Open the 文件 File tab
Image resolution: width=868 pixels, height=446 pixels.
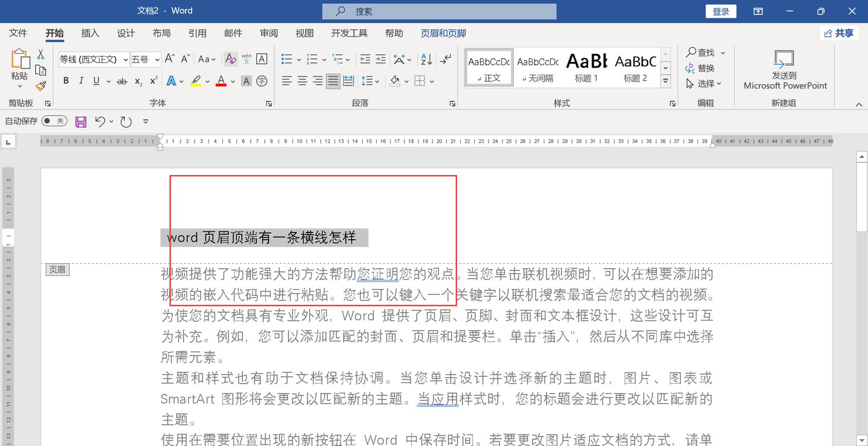18,33
